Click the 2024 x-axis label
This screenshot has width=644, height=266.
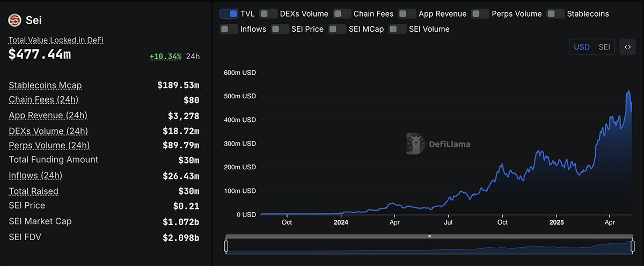point(341,221)
